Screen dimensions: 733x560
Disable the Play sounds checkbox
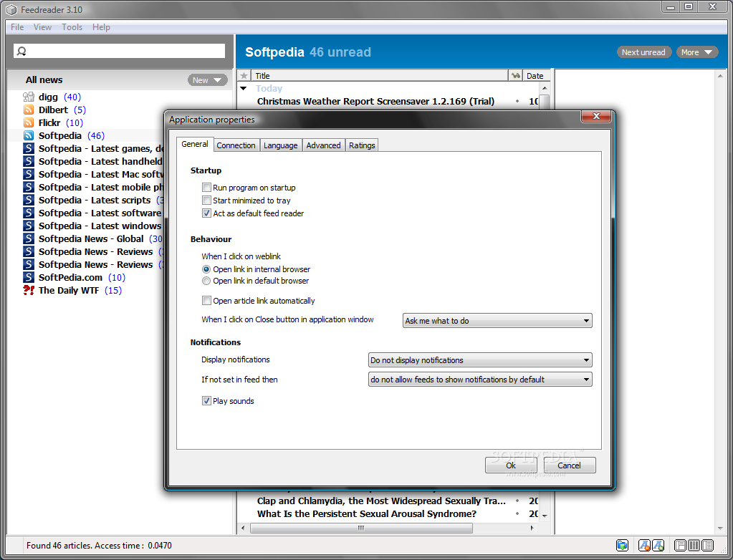click(x=206, y=401)
